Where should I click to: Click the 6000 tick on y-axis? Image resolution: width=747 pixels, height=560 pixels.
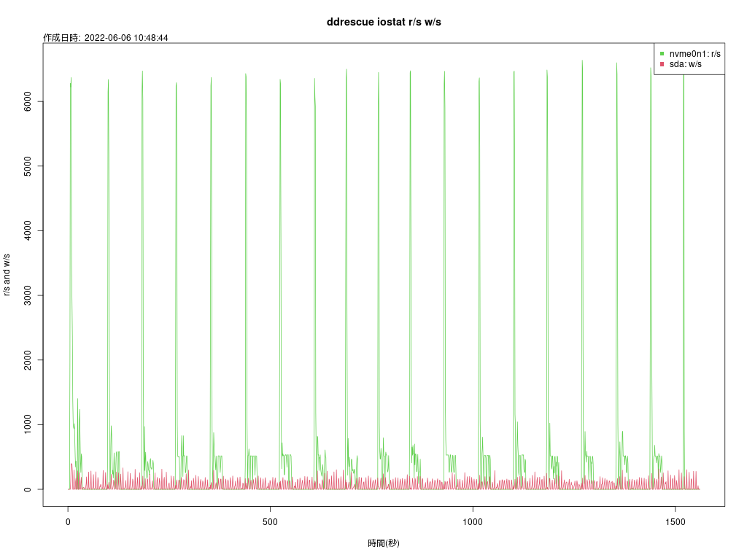coord(28,101)
